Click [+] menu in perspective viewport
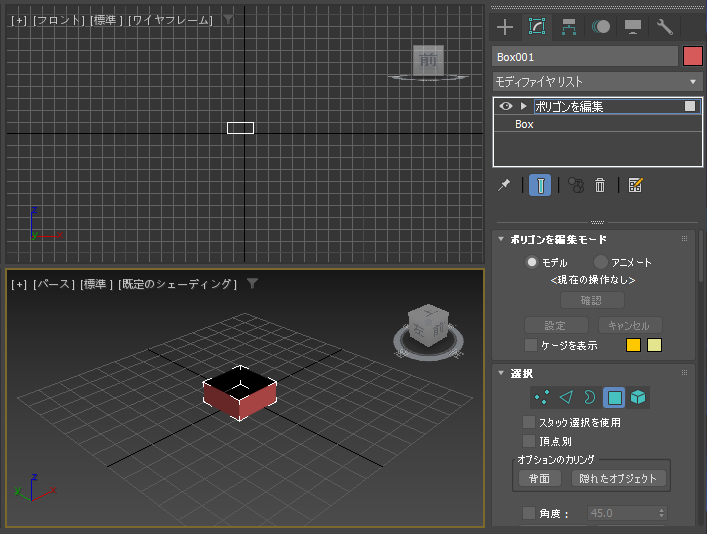Image resolution: width=707 pixels, height=534 pixels. (19, 284)
